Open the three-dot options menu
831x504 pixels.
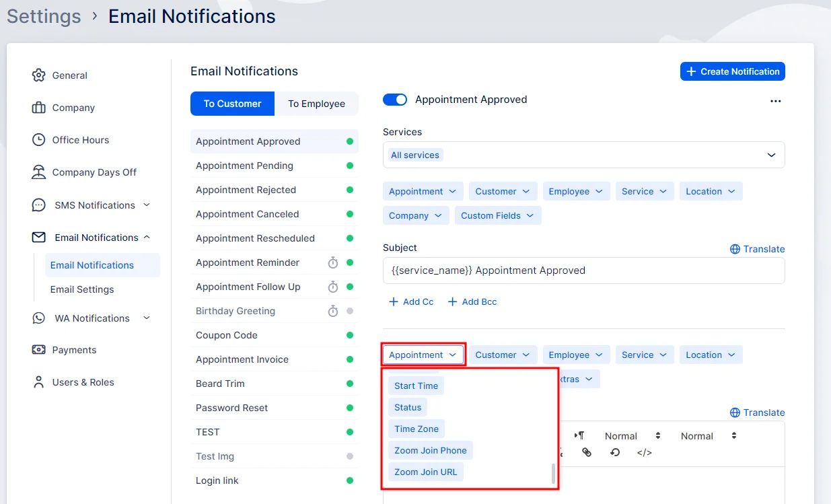pos(776,101)
